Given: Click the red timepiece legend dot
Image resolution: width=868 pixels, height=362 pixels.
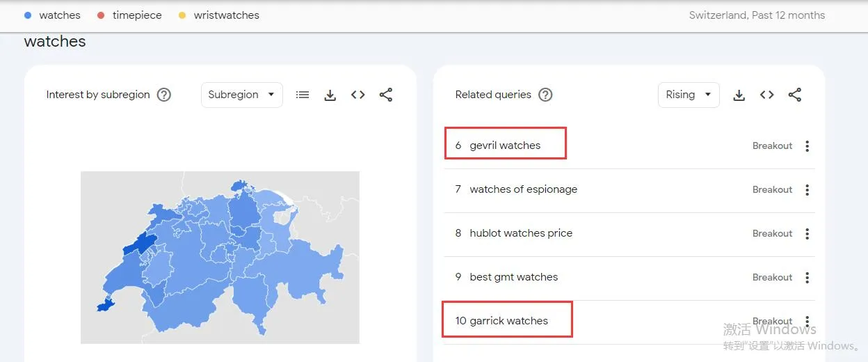Looking at the screenshot, I should (x=101, y=15).
